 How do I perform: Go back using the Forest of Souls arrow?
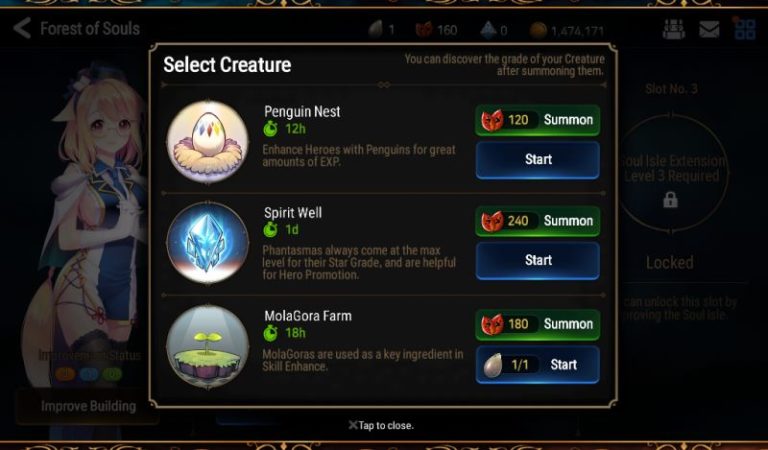pos(23,28)
